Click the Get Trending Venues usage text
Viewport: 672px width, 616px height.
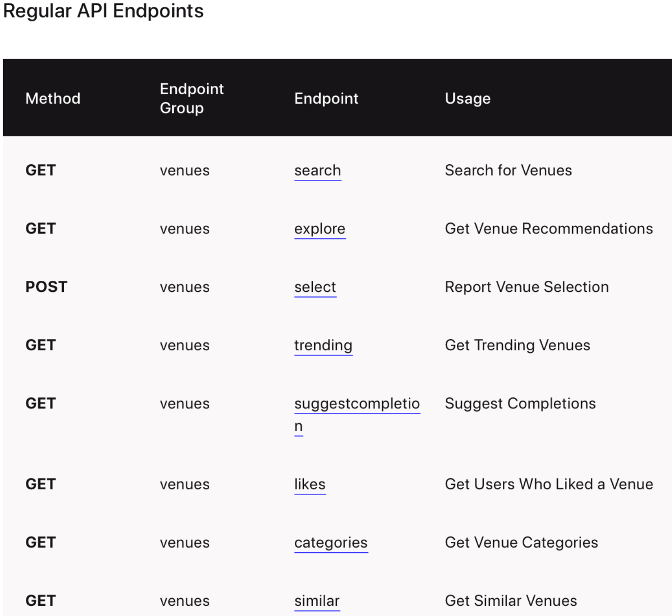pyautogui.click(x=517, y=345)
